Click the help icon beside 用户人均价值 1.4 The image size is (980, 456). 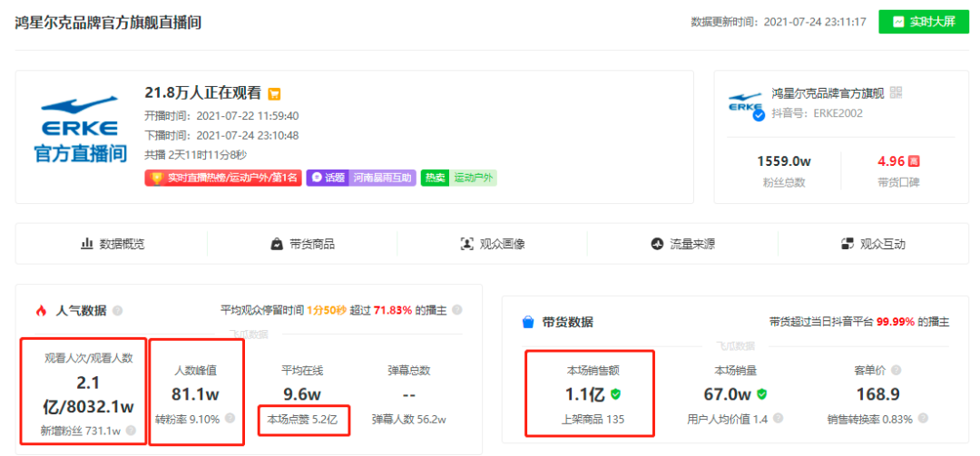778,419
